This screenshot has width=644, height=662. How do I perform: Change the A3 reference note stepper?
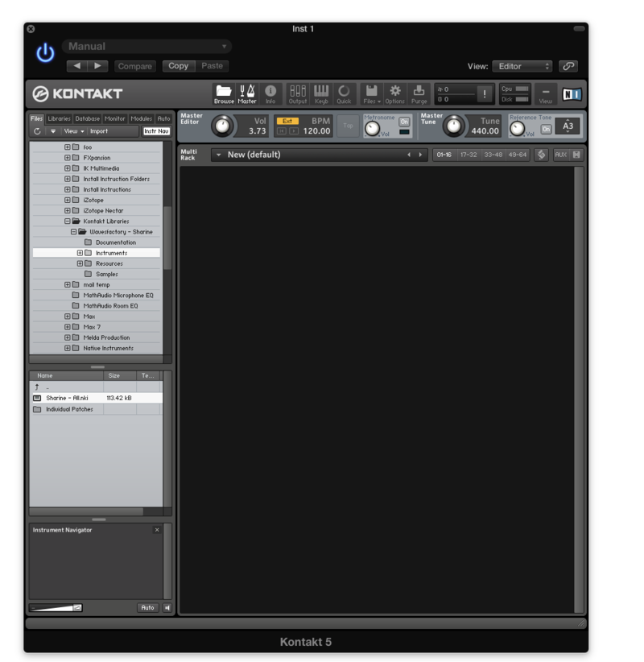click(568, 126)
